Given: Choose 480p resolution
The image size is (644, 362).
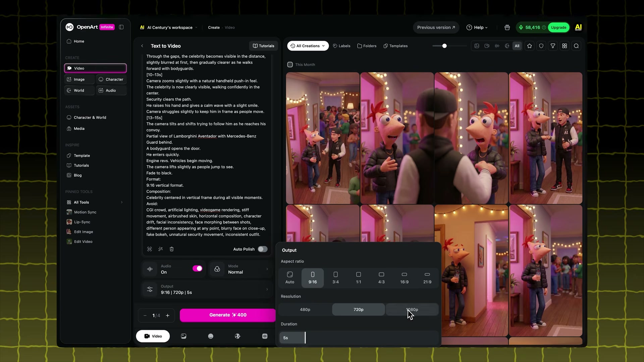Looking at the screenshot, I should coord(305,309).
